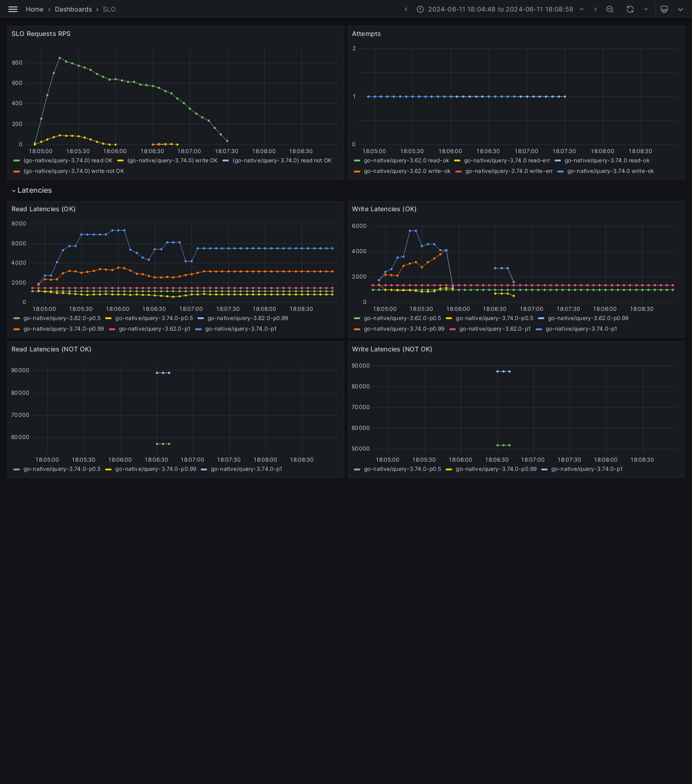Image resolution: width=692 pixels, height=784 pixels.
Task: Select 3.74.0-p0.99 legend in Write Latencies (NOT OK)
Action: (x=496, y=469)
